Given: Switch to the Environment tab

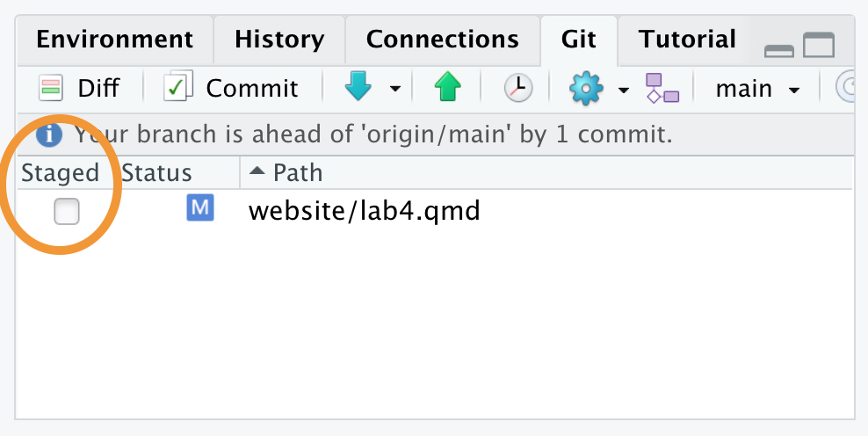Looking at the screenshot, I should point(114,40).
